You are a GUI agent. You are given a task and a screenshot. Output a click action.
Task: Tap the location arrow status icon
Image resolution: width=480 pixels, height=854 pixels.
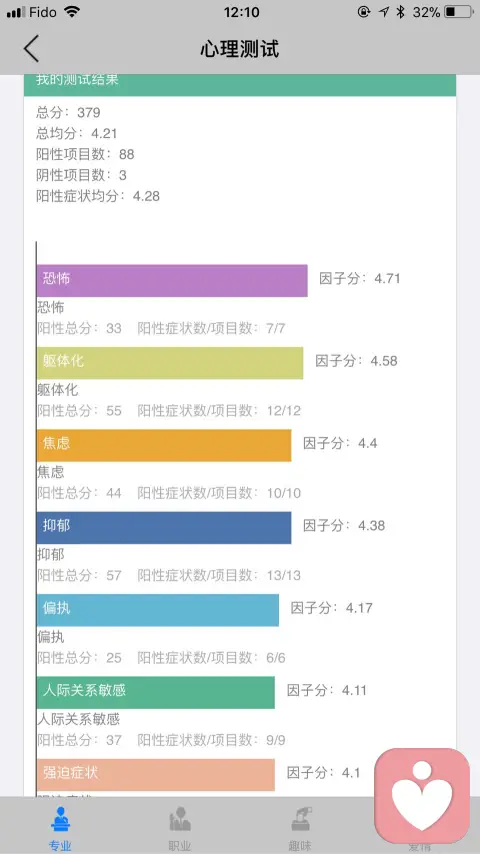click(x=384, y=12)
